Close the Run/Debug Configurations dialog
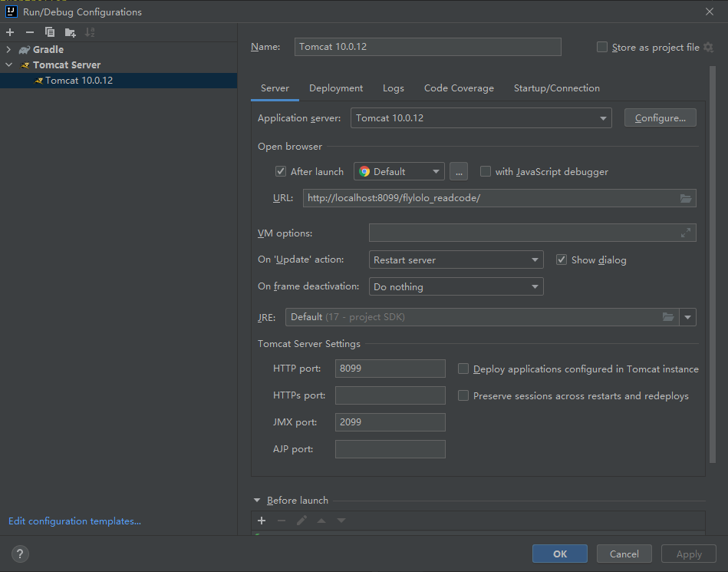Viewport: 728px width, 572px height. click(x=710, y=12)
